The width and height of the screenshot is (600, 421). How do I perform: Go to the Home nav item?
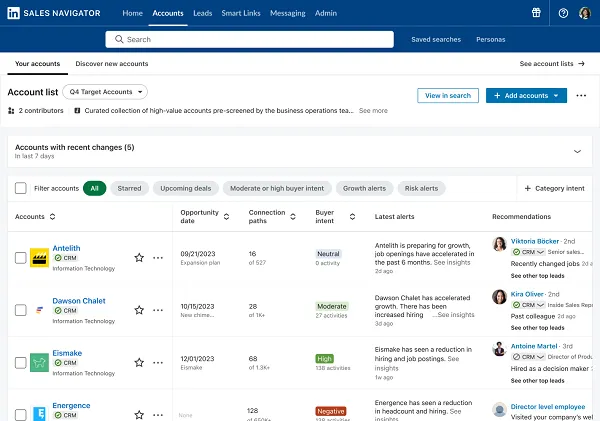[132, 13]
